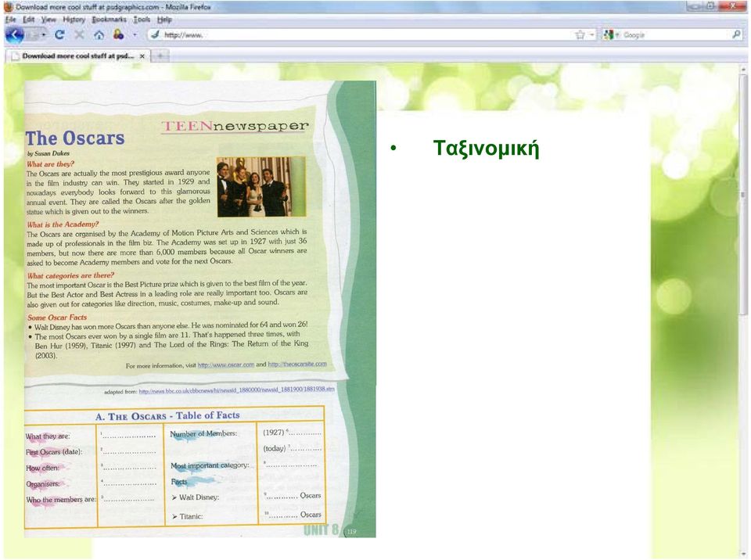The height and width of the screenshot is (560, 751).
Task: Click the 'Walt Disney:' facts entry
Action: pos(196,497)
